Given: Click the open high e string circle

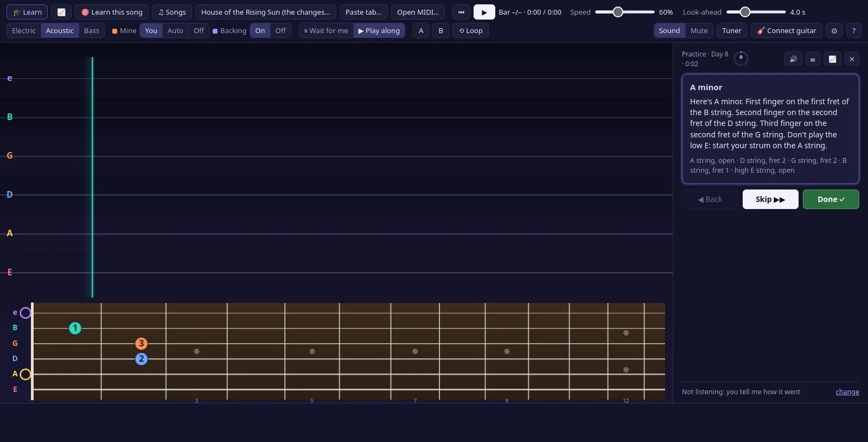Looking at the screenshot, I should (25, 313).
